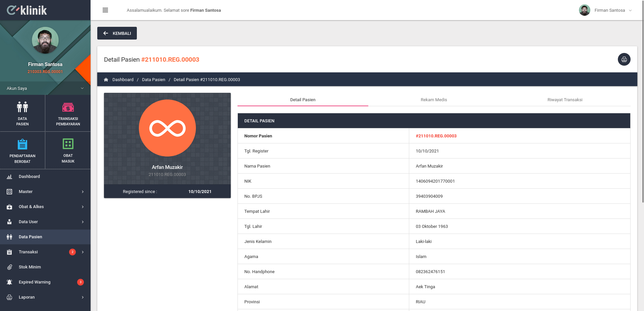The height and width of the screenshot is (311, 644).
Task: Click the KEMBALI back button
Action: (117, 33)
